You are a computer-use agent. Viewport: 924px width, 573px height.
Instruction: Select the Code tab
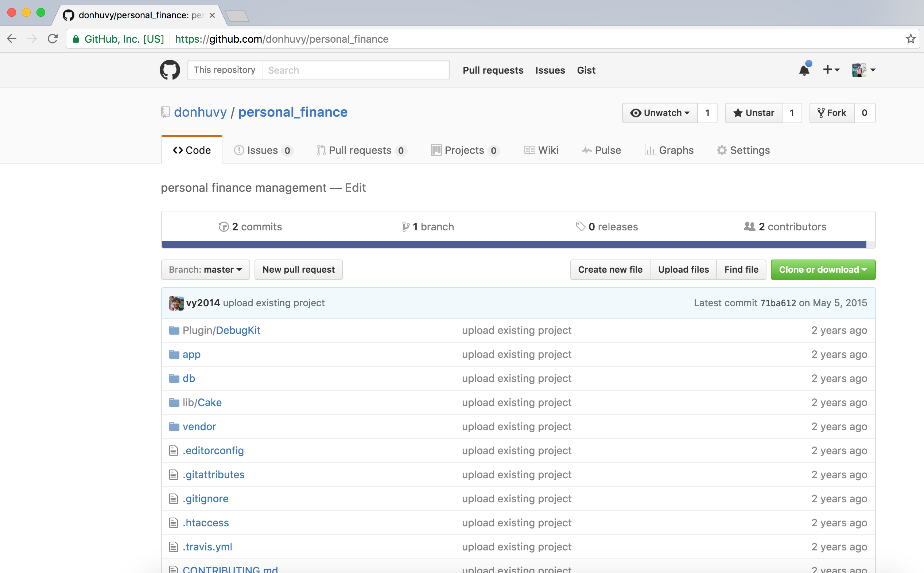click(192, 150)
